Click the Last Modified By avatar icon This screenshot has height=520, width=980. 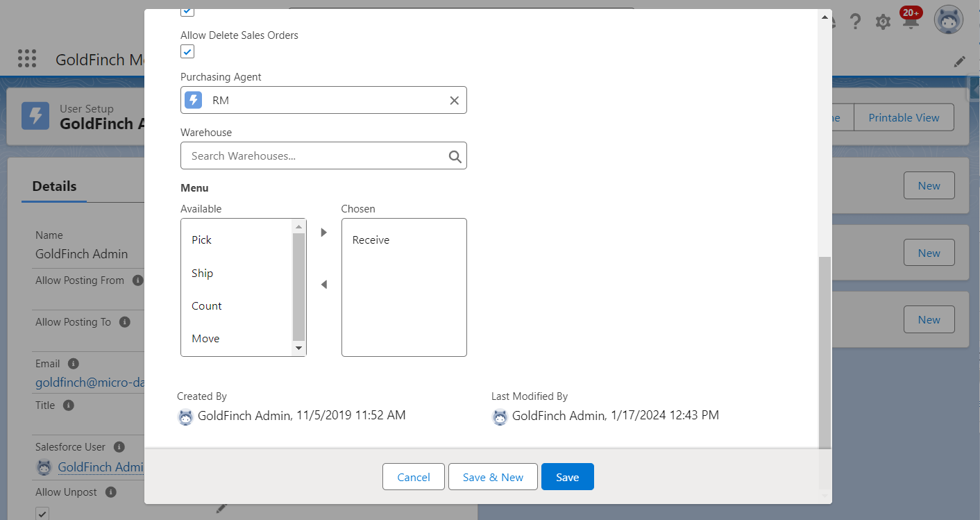click(500, 417)
